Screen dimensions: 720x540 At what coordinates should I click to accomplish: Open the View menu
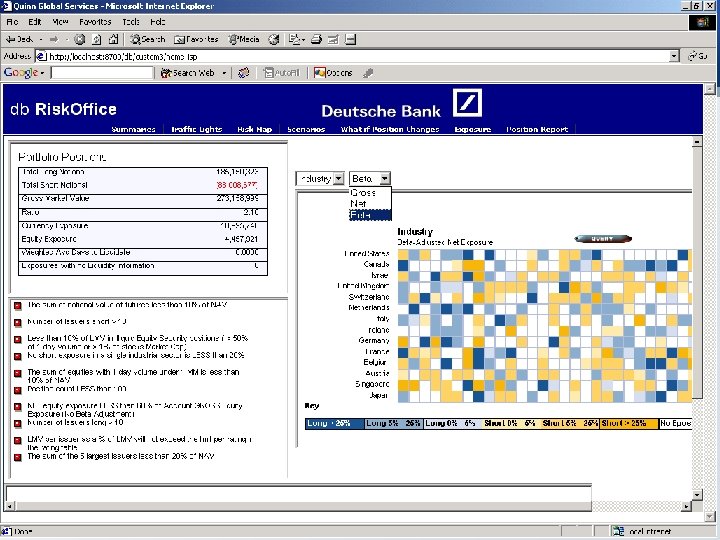(60, 22)
